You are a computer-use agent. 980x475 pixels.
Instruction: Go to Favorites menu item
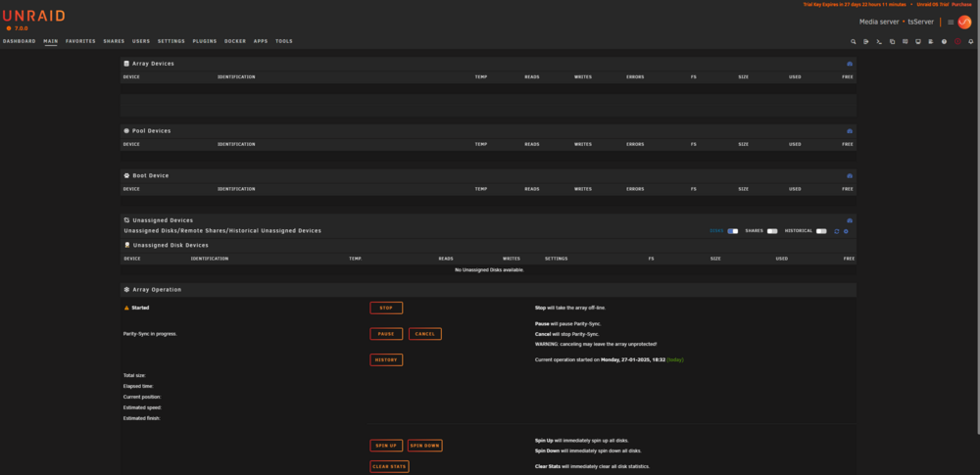pyautogui.click(x=80, y=41)
